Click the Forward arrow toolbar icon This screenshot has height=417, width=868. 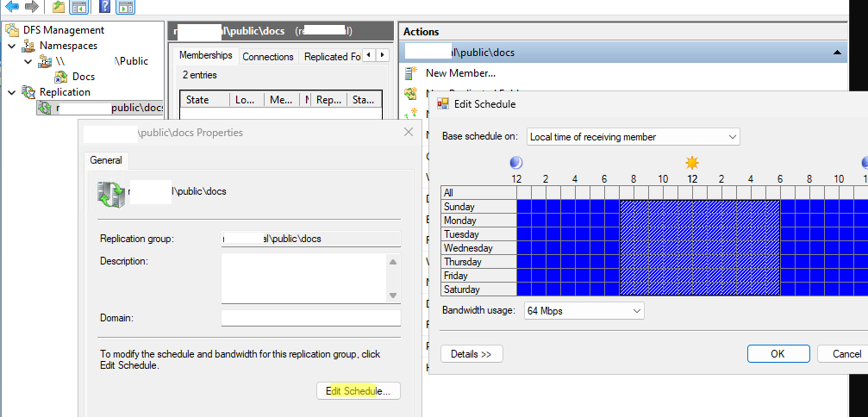pos(32,7)
